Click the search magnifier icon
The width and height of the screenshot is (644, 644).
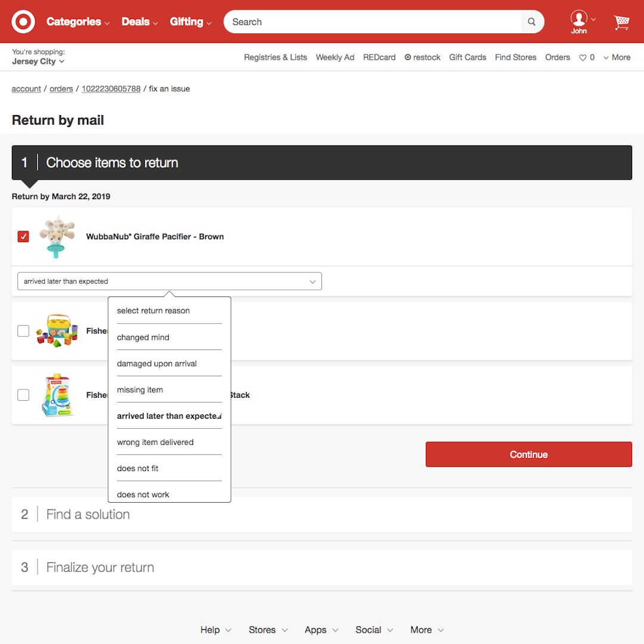531,22
